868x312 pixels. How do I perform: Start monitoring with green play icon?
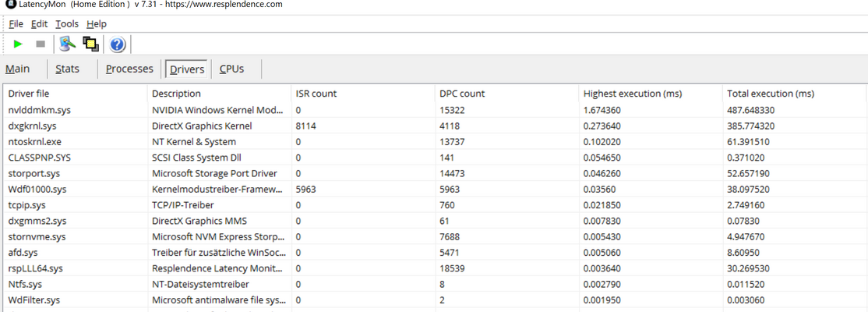click(18, 44)
